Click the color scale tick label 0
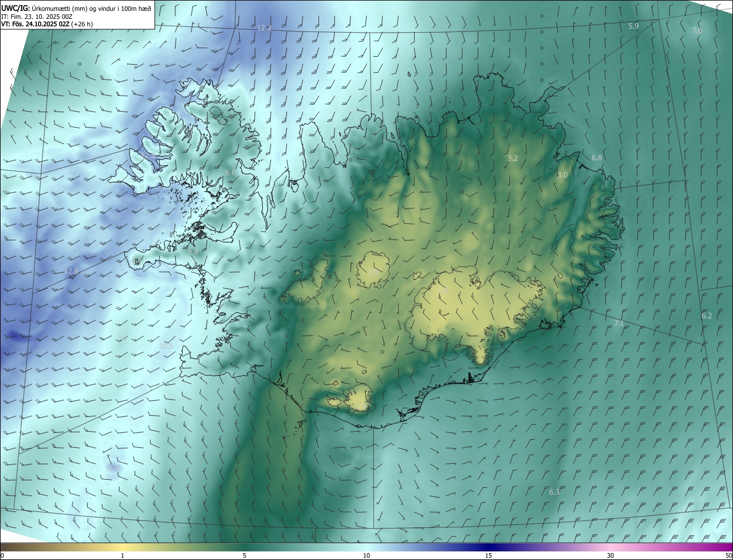 pyautogui.click(x=2, y=555)
